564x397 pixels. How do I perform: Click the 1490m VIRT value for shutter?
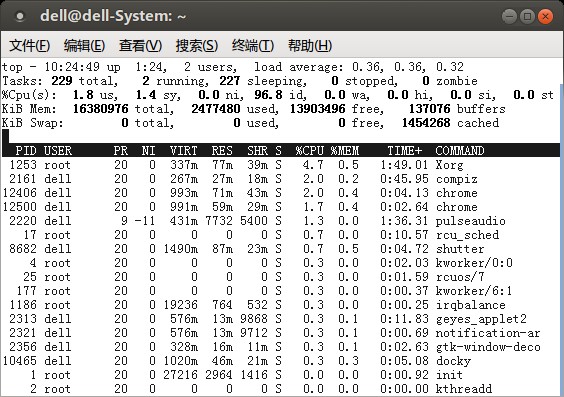point(181,249)
